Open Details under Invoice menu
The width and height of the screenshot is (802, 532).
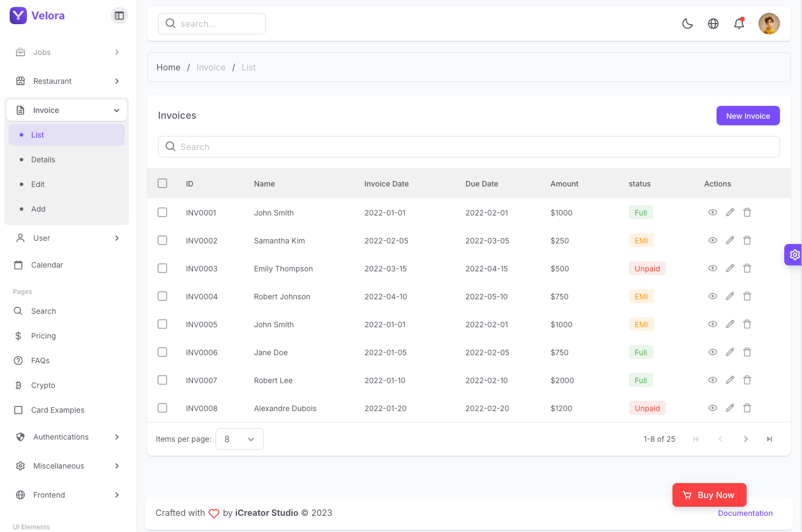click(x=43, y=160)
